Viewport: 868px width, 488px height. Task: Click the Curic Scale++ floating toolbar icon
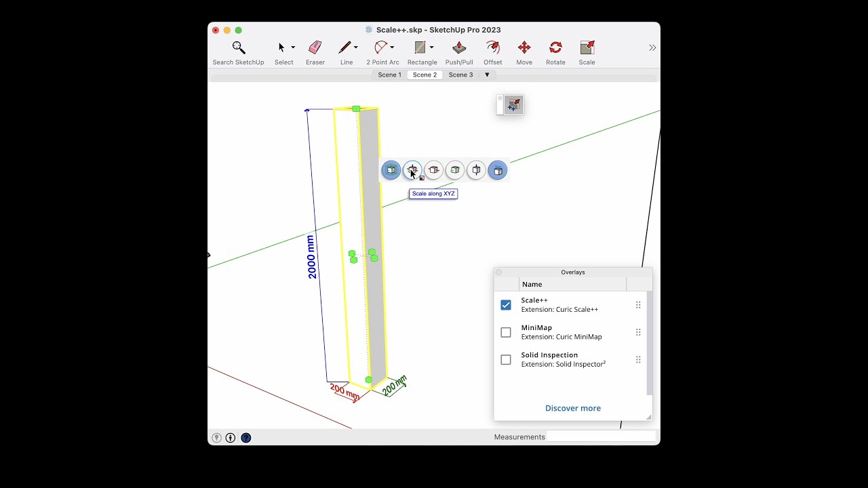point(514,105)
